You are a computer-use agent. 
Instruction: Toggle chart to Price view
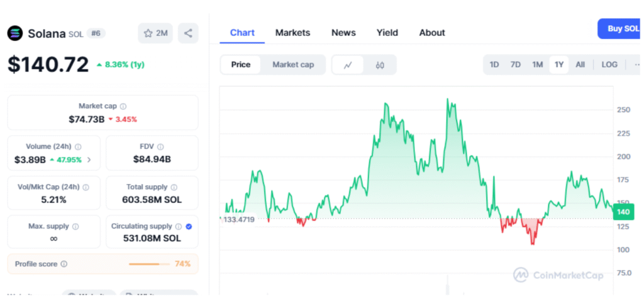click(240, 65)
